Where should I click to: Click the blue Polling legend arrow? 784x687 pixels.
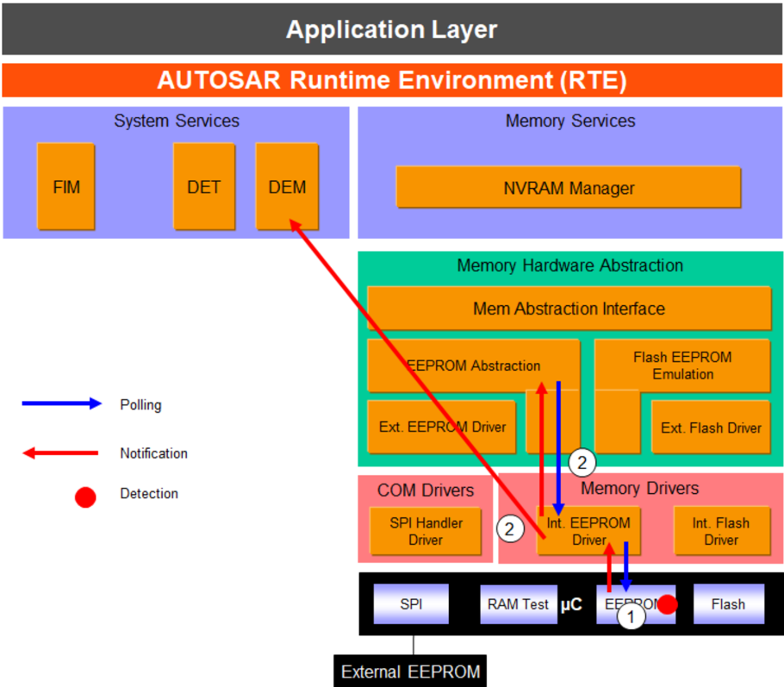(x=61, y=403)
